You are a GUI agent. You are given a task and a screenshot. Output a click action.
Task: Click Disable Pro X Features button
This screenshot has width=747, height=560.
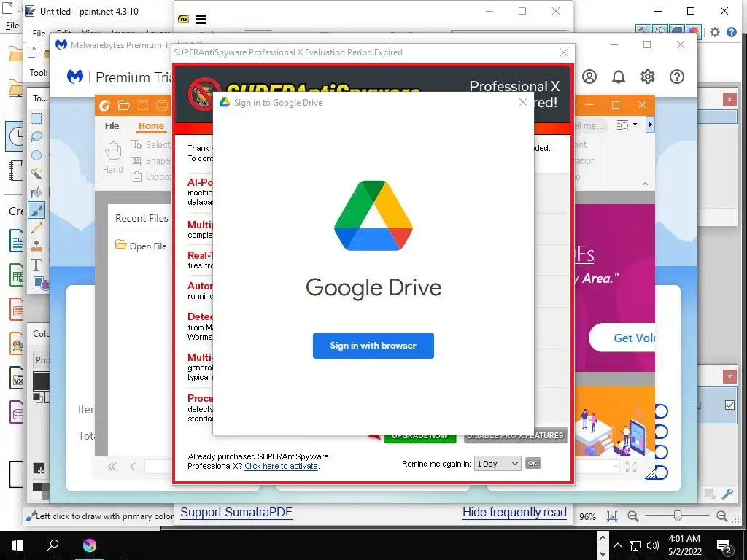click(516, 436)
